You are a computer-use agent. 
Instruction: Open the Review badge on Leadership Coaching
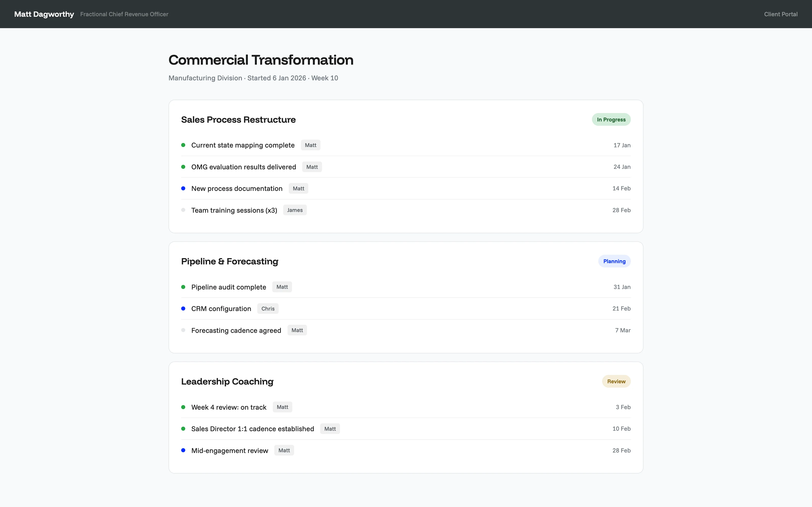616,381
